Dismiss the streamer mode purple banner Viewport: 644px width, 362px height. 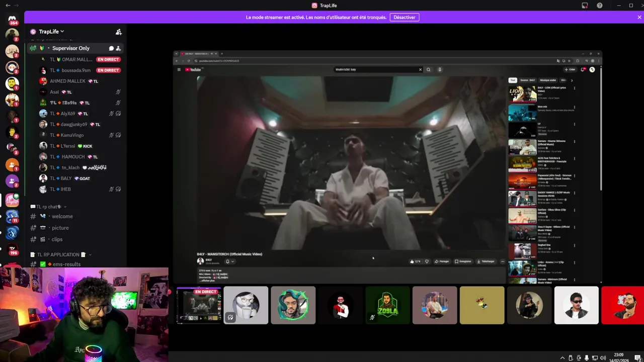click(639, 17)
